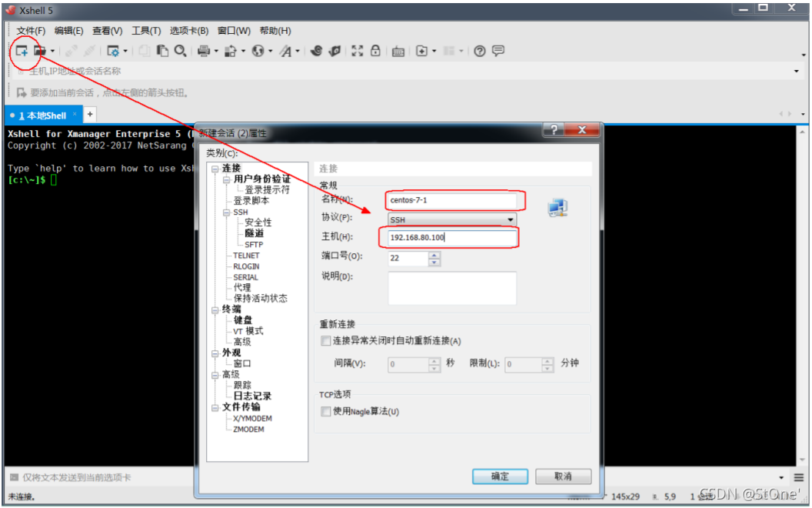The width and height of the screenshot is (812, 508).
Task: Click the 说明 description text area
Action: (452, 288)
